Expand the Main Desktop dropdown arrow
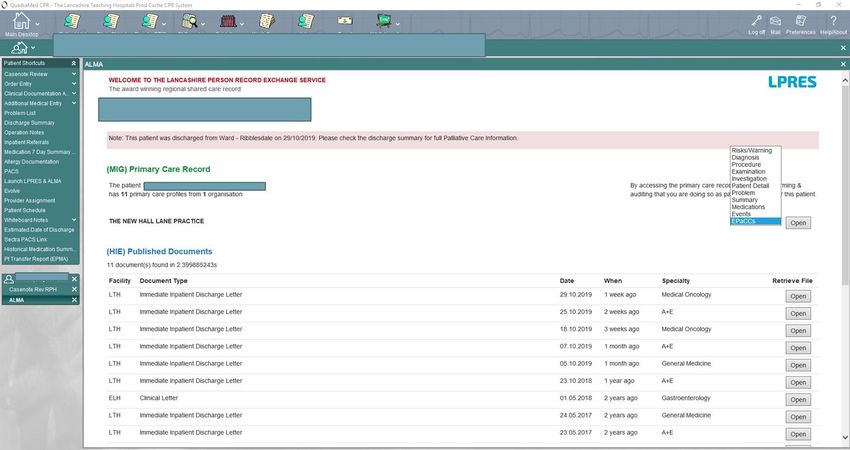The height and width of the screenshot is (450, 850). click(37, 24)
